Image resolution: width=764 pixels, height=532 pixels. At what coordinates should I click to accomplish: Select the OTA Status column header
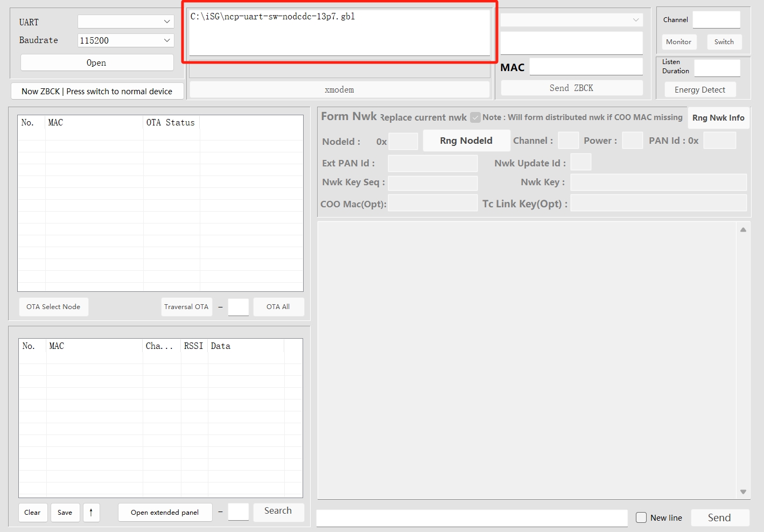coord(171,123)
